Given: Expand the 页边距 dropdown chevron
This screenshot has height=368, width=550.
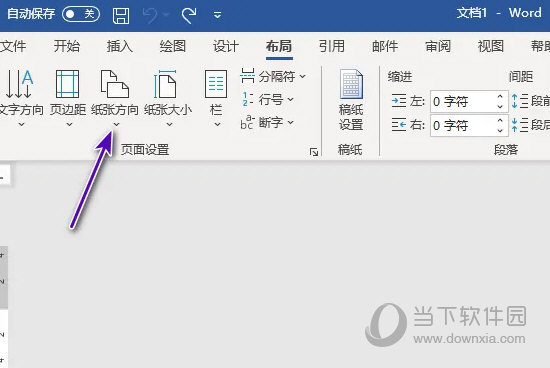Looking at the screenshot, I should pyautogui.click(x=69, y=125).
